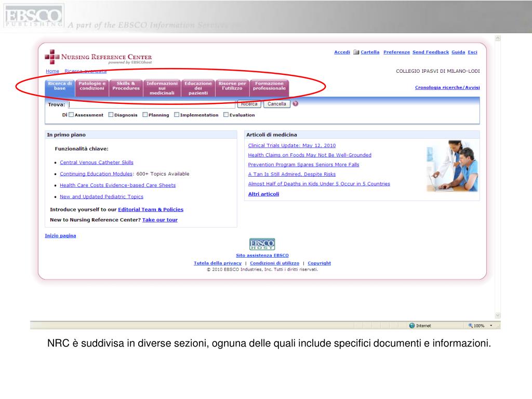Open the Informazioni sui medicinali tab

click(x=162, y=88)
